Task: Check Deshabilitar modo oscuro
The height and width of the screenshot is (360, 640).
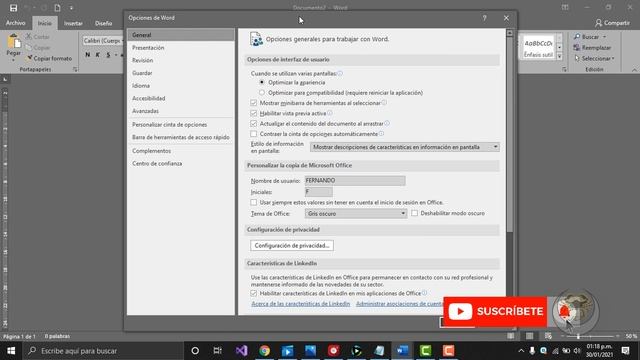Action: 415,213
